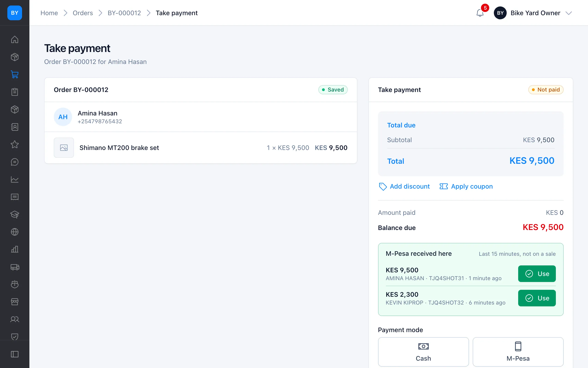Open the users group sidebar icon
Image resolution: width=588 pixels, height=368 pixels.
coord(14,319)
